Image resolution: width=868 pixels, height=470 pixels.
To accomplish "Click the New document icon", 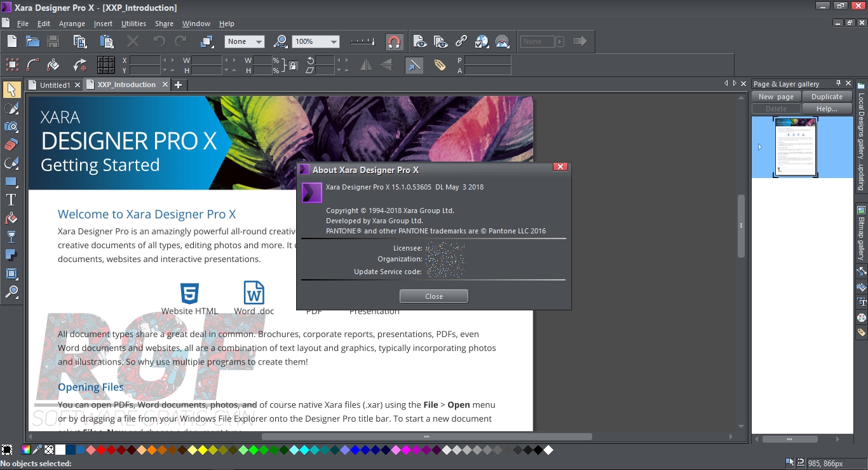I will click(12, 41).
